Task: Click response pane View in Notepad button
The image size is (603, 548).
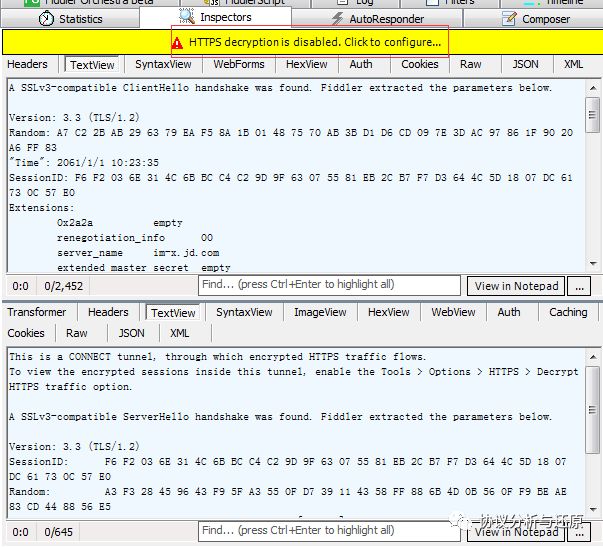Action: pos(516,532)
